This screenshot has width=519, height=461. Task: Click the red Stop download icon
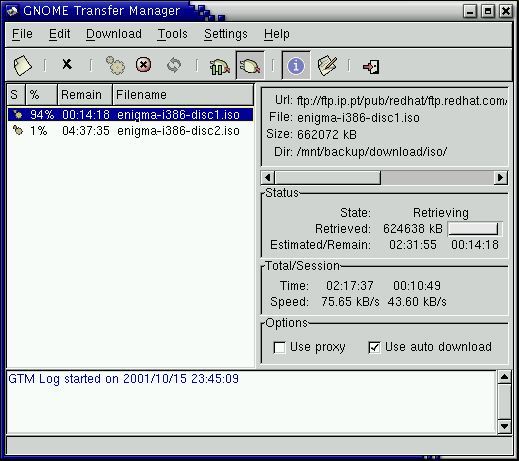[143, 64]
